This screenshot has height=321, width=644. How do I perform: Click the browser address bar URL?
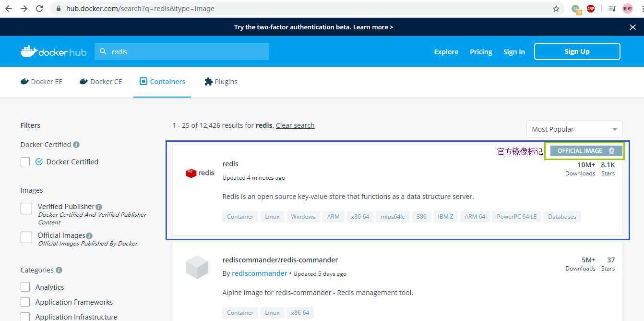pos(140,9)
